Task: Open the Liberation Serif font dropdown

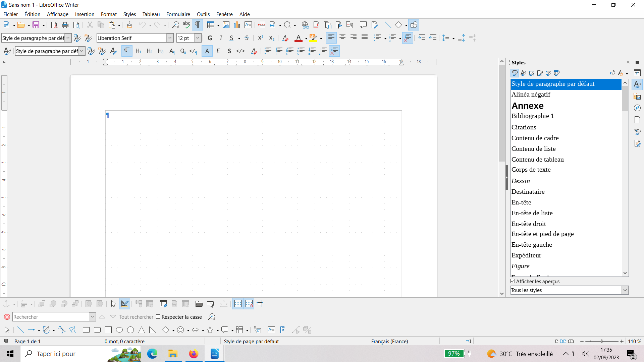Action: coord(170,38)
